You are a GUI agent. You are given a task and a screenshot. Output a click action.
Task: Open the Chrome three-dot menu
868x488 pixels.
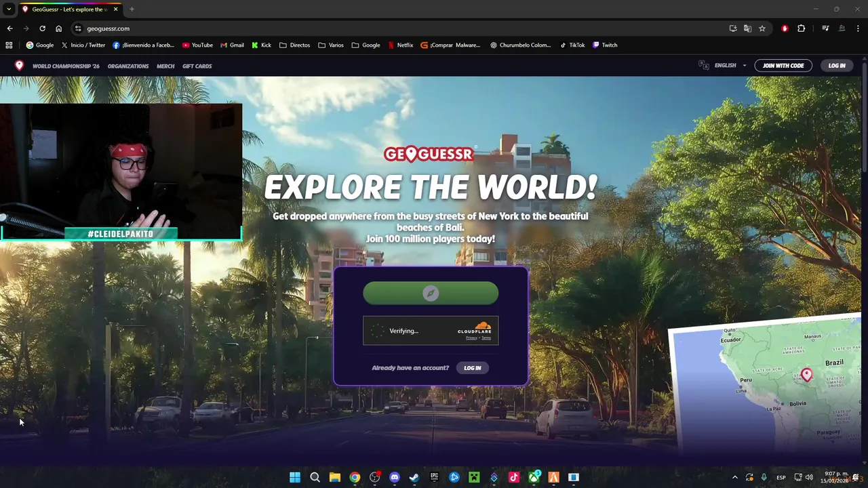858,28
